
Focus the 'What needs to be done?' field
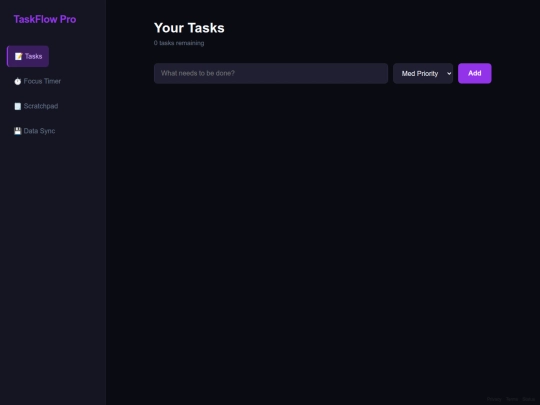point(271,73)
